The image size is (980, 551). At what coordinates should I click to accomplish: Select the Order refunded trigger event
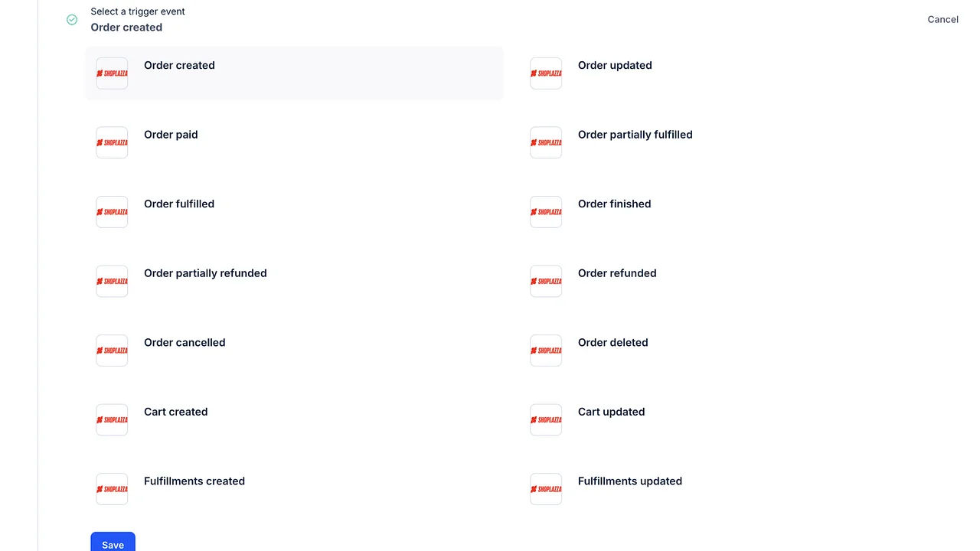pos(616,273)
